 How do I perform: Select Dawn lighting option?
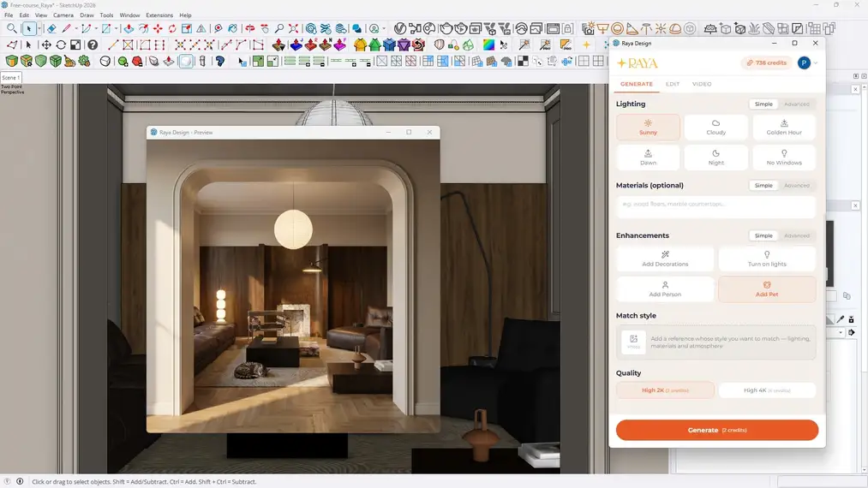(648, 158)
